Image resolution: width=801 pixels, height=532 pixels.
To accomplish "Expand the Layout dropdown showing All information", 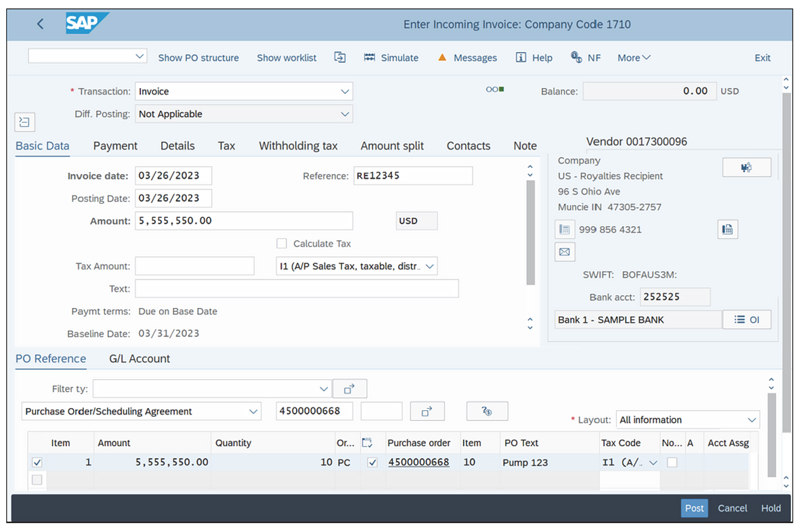I will pyautogui.click(x=753, y=420).
